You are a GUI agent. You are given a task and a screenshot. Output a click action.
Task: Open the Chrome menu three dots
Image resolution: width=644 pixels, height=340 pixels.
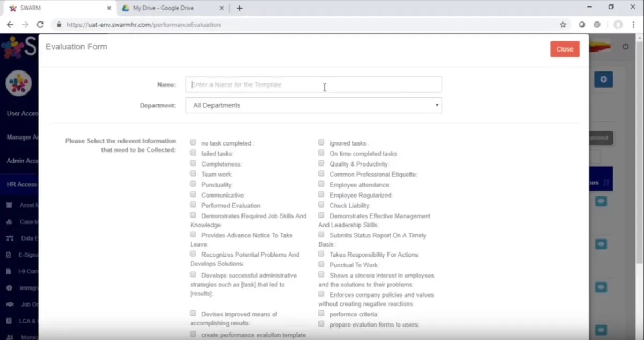click(634, 25)
